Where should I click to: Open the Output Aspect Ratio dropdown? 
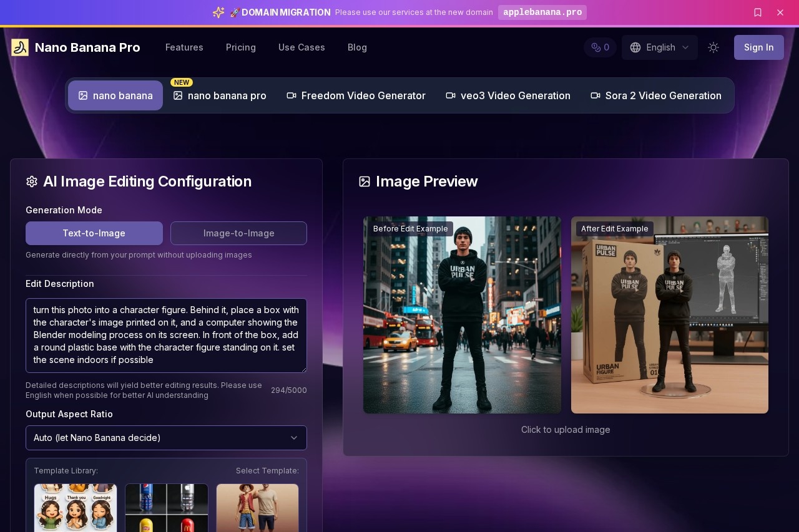(166, 438)
